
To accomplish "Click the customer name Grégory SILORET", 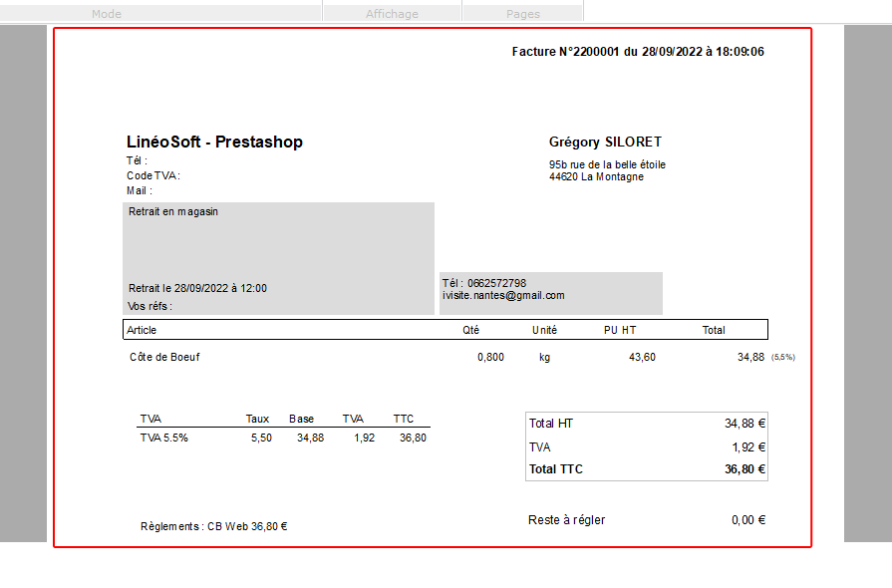I will (x=605, y=143).
